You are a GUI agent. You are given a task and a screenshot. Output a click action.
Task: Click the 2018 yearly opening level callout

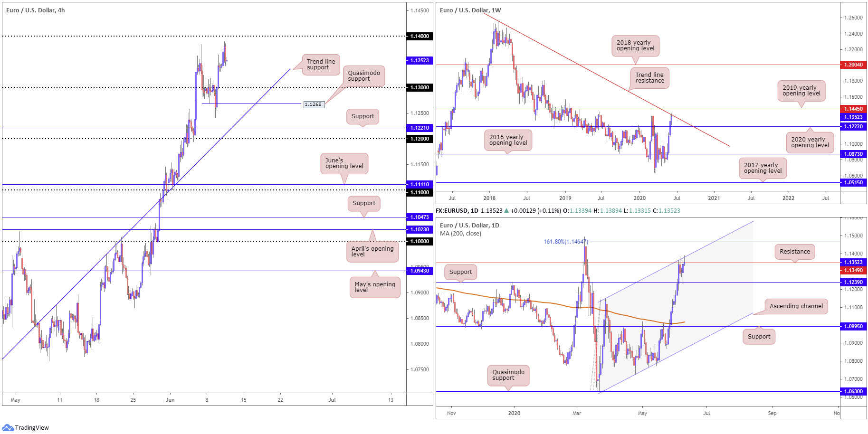pos(635,46)
